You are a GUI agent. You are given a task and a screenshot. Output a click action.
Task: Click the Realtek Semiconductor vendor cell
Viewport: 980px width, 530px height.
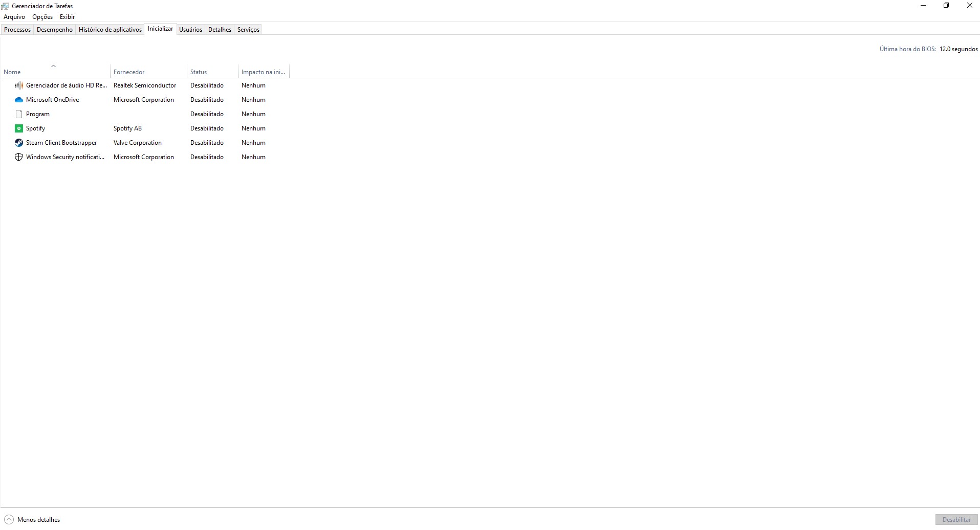145,85
